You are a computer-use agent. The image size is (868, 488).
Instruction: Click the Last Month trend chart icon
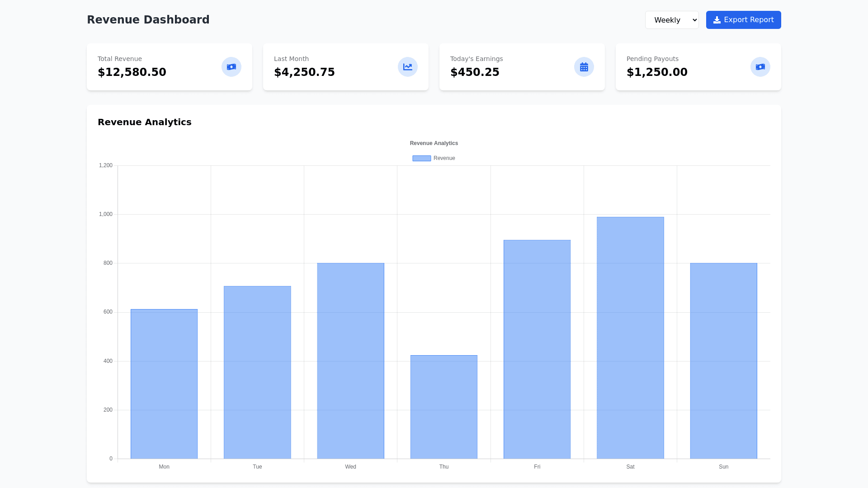coord(407,67)
